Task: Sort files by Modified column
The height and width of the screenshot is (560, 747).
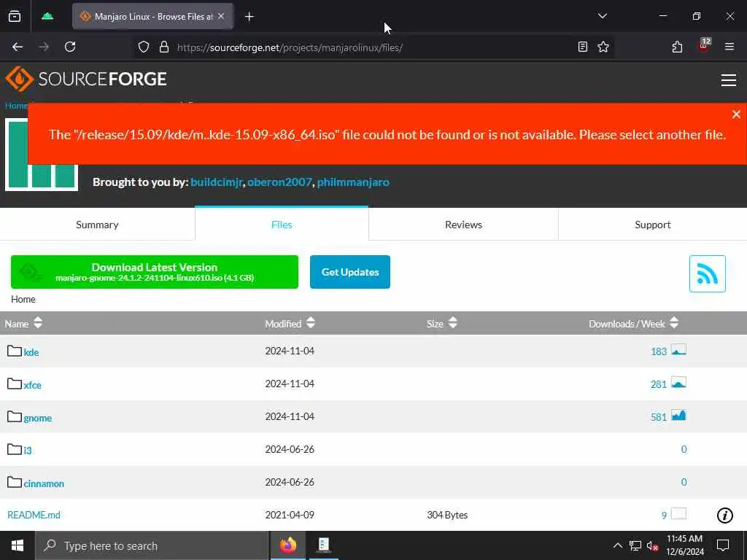Action: click(290, 323)
